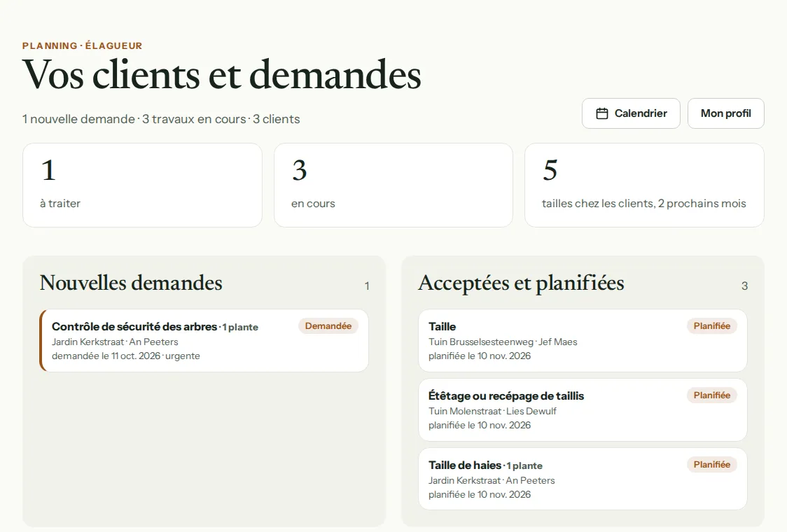Click the Acceptées et planifiées heading
787x532 pixels.
tap(522, 283)
